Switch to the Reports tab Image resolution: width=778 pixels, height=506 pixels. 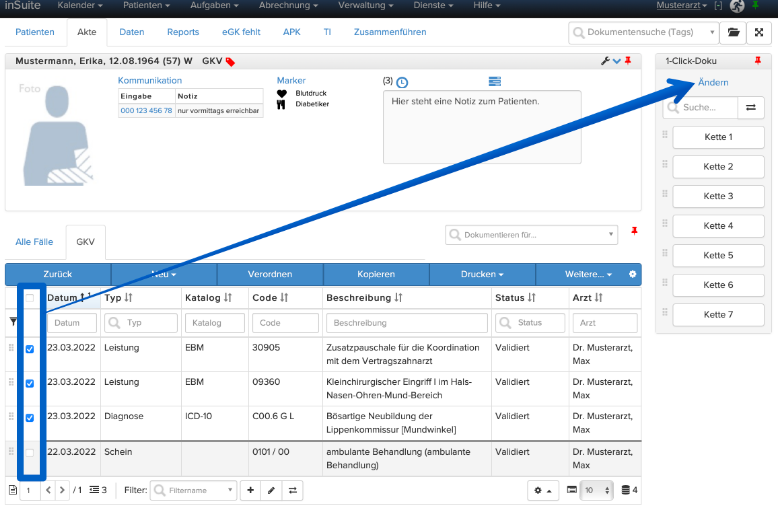pos(183,32)
